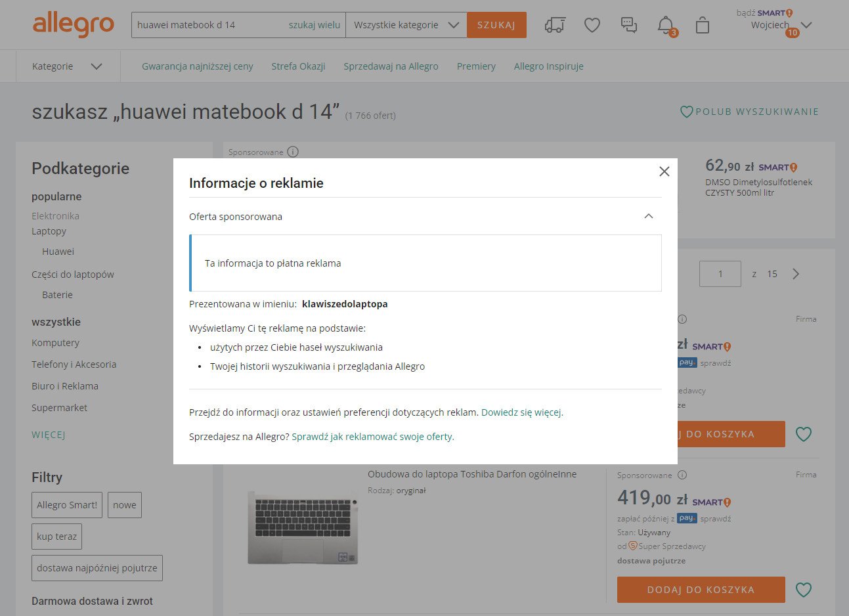The image size is (849, 616).
Task: Open the shopping bag cart icon
Action: 703,25
